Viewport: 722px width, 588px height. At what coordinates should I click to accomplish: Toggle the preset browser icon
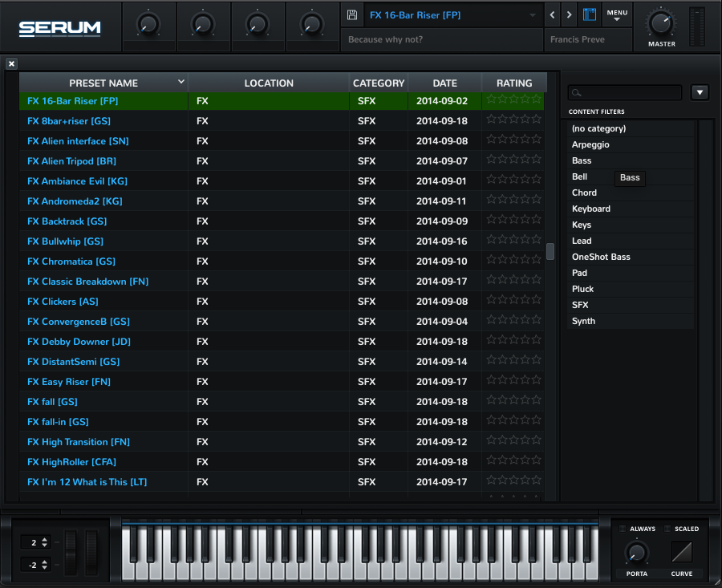[590, 14]
